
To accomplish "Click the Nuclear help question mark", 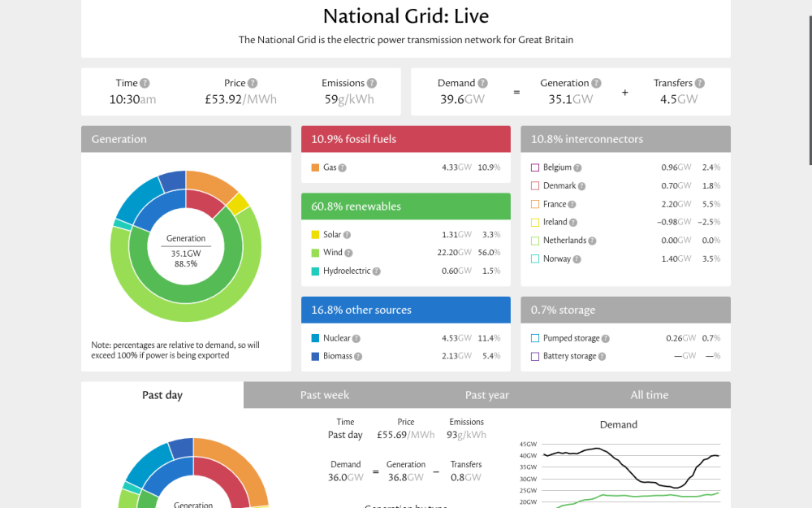I will pos(356,338).
